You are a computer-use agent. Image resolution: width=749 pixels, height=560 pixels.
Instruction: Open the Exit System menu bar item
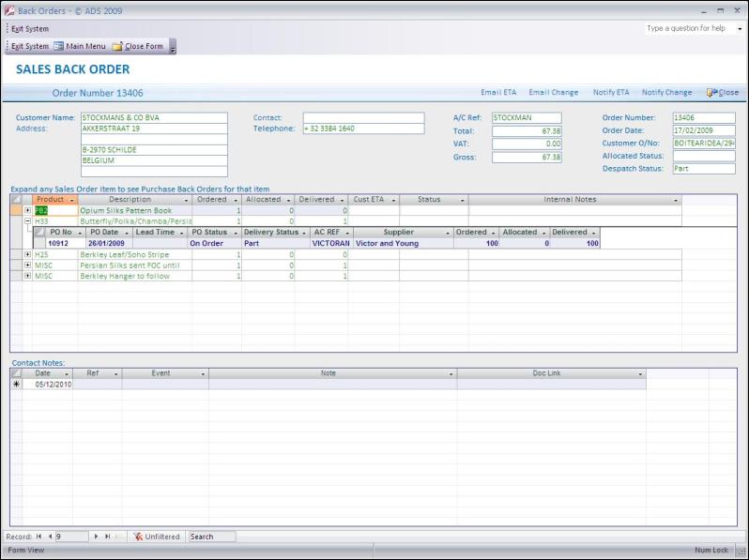[x=30, y=29]
